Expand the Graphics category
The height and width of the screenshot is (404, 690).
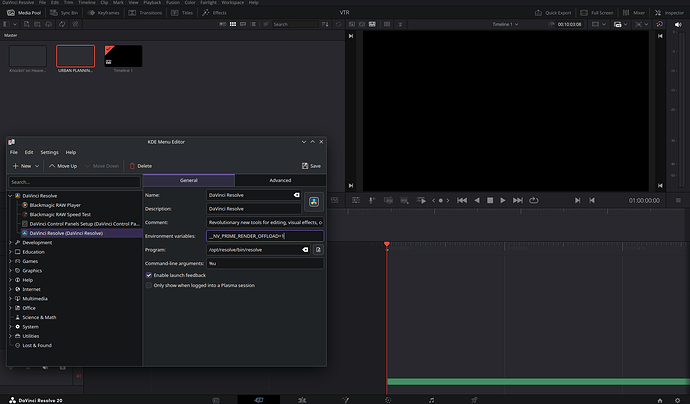(x=11, y=271)
